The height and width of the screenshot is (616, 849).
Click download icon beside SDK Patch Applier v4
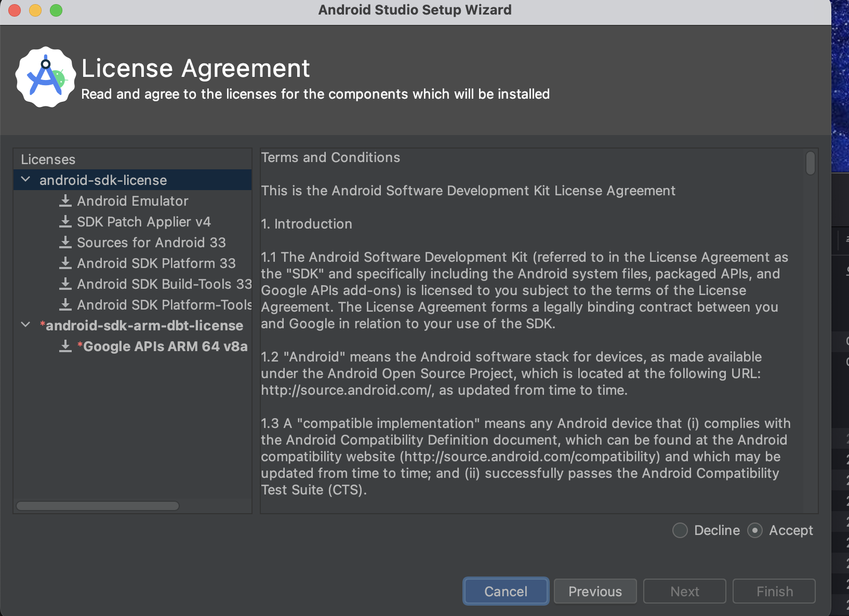click(x=65, y=222)
